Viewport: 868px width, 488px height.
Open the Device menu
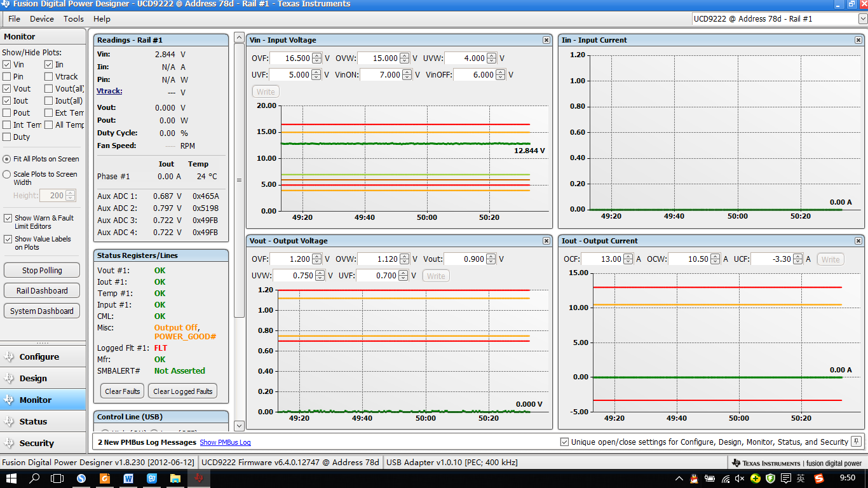pyautogui.click(x=42, y=19)
